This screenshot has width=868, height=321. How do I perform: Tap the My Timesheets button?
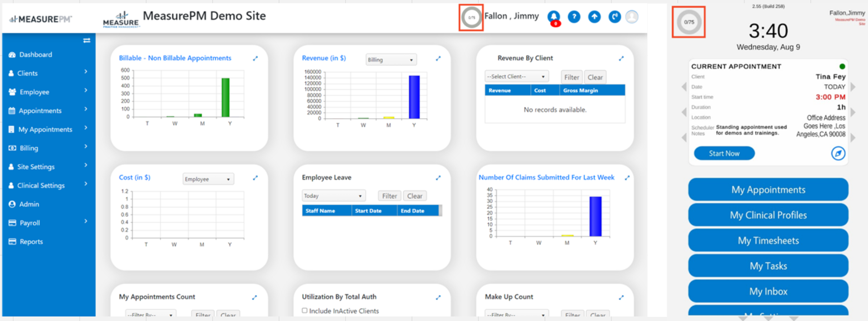click(x=768, y=241)
